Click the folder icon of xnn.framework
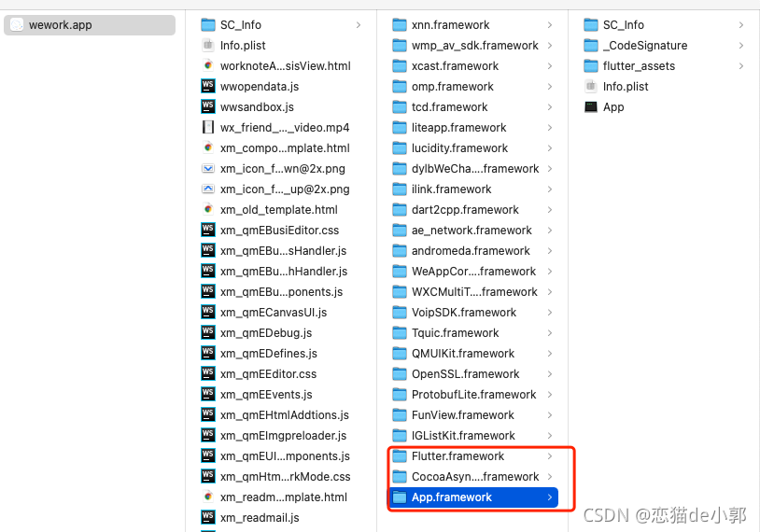The image size is (760, 532). click(400, 24)
